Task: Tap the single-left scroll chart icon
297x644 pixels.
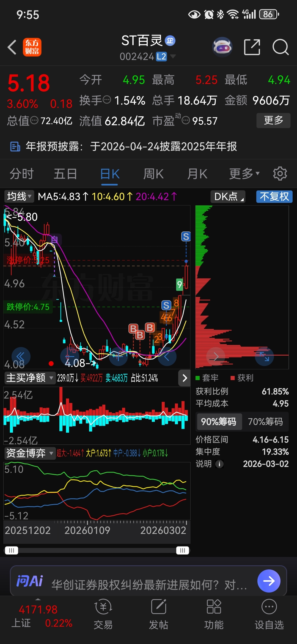Action: tap(167, 356)
